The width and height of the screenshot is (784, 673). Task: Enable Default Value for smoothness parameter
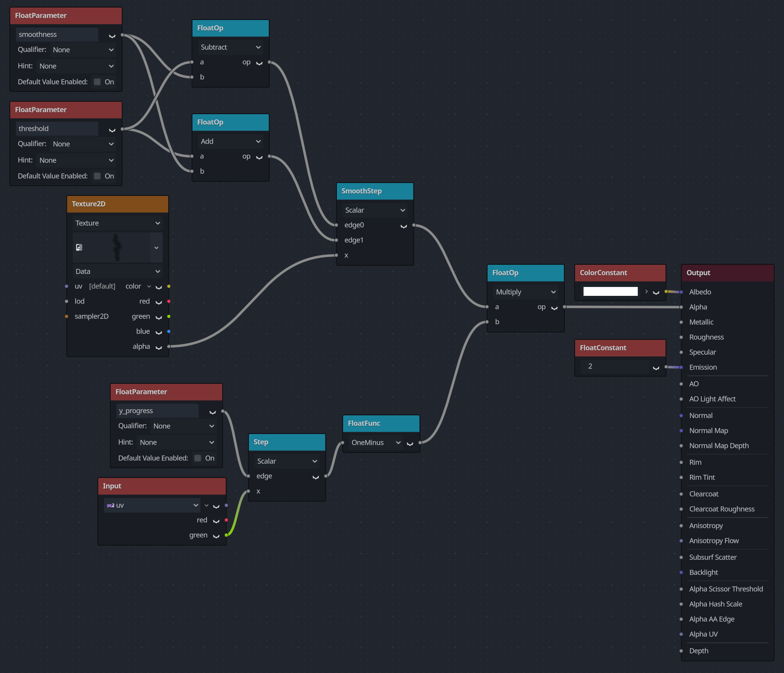97,82
